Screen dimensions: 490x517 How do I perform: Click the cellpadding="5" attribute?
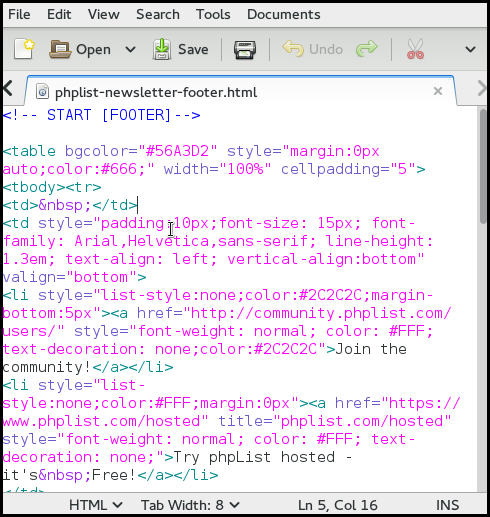pyautogui.click(x=349, y=169)
